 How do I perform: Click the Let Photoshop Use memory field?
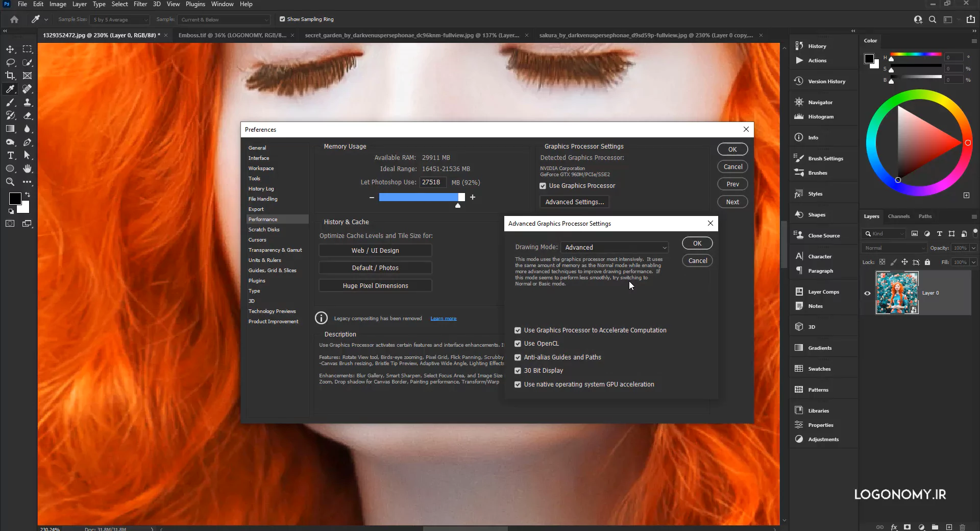(x=432, y=182)
